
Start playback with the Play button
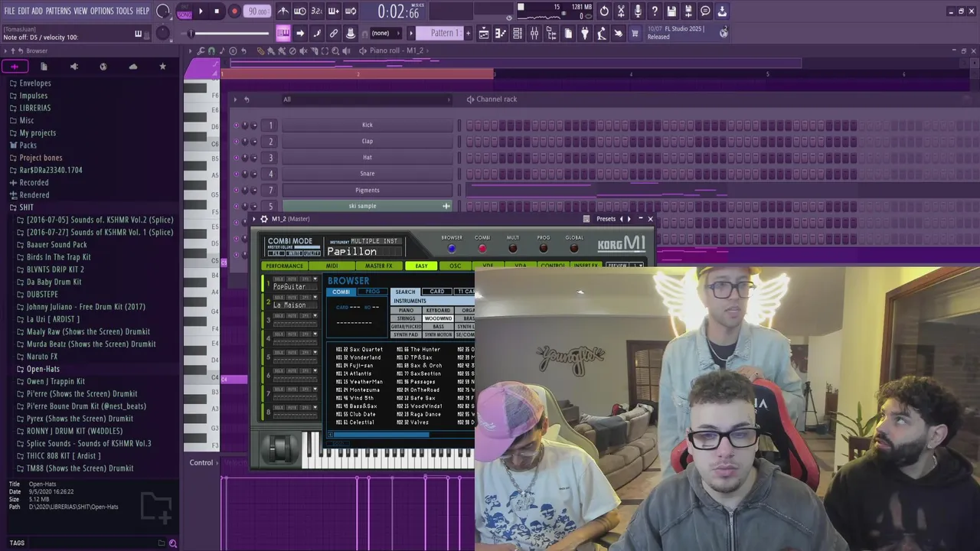point(201,11)
